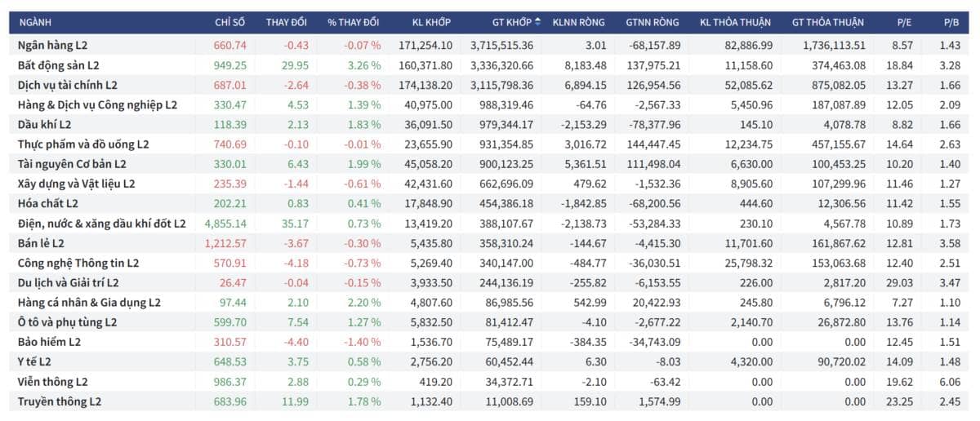
Task: Click net foreign volume 8,183.48
Action: click(x=585, y=64)
